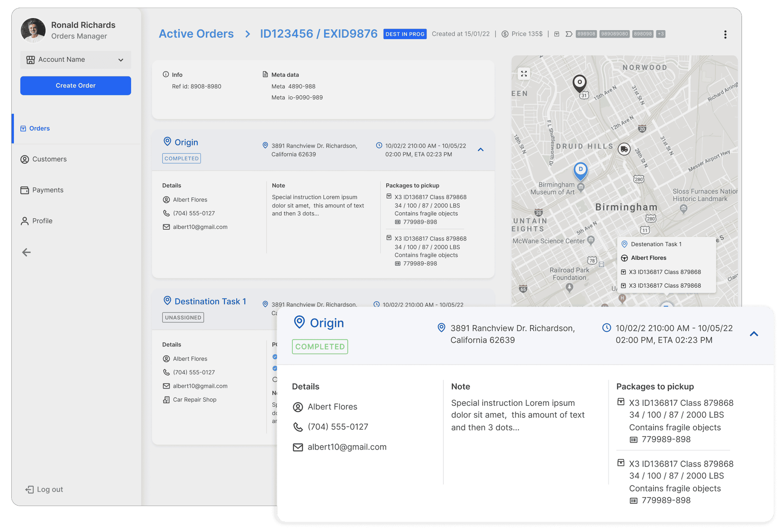Click the Ronald Richards profile avatar

pos(33,30)
